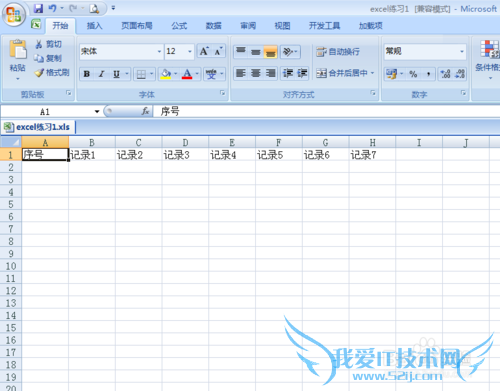Open number format dropdown (常规)
Screen dimensions: 500x391
pos(462,52)
